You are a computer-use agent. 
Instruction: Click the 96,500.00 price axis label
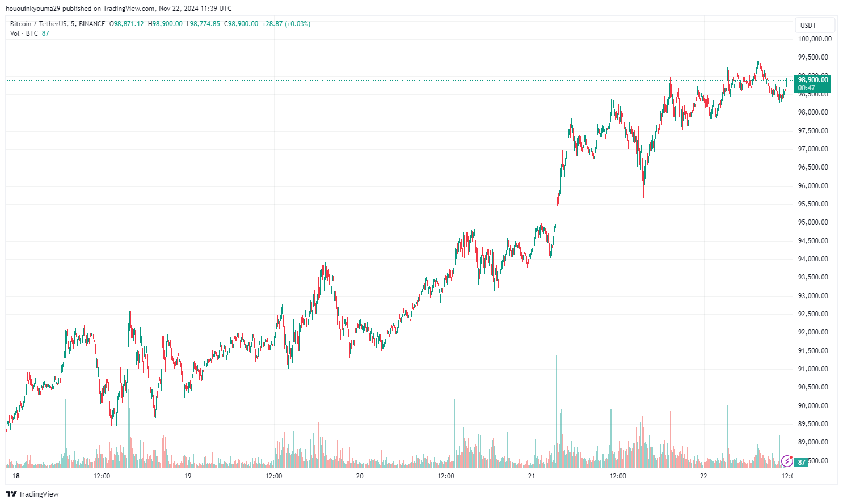coord(813,167)
